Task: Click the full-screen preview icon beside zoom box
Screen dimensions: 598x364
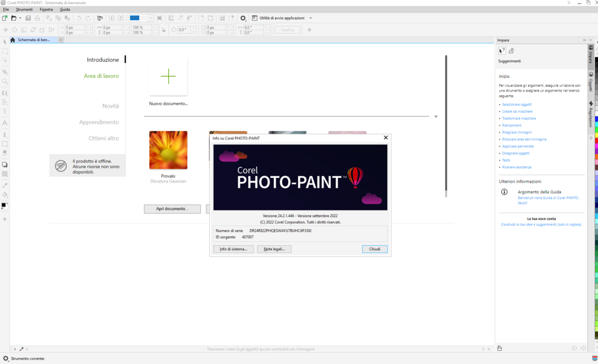Action: [x=159, y=18]
